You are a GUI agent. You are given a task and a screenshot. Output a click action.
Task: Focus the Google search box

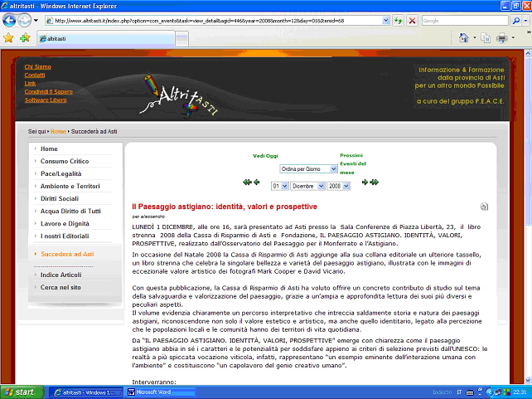click(465, 21)
